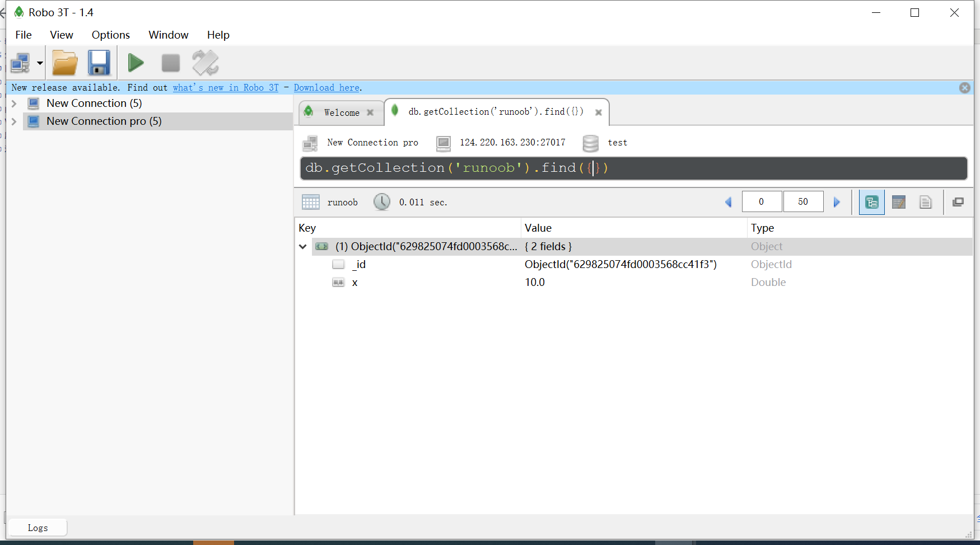Select the db.getCollection('runoob').find({}) tab
This screenshot has width=980, height=545.
pyautogui.click(x=496, y=112)
